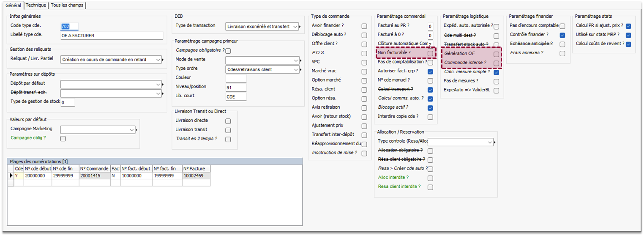Open the Tous les champs tab
This screenshot has height=236, width=644.
coord(67,5)
